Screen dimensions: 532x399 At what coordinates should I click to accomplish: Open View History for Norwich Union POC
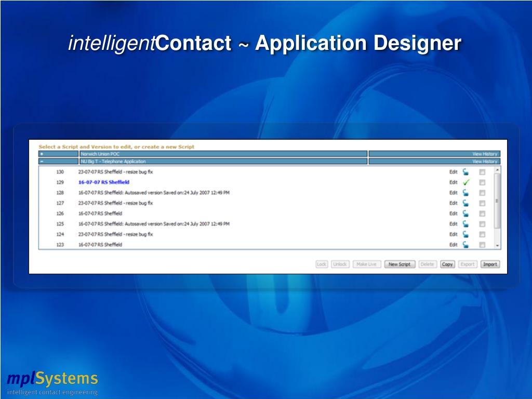tap(485, 154)
